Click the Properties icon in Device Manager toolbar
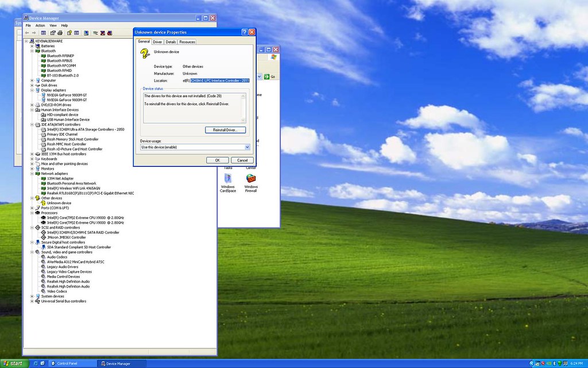The width and height of the screenshot is (588, 368). [x=52, y=33]
